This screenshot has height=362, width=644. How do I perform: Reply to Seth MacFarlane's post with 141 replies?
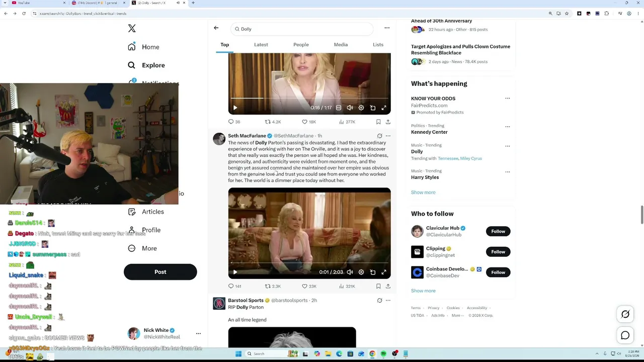pos(234,286)
